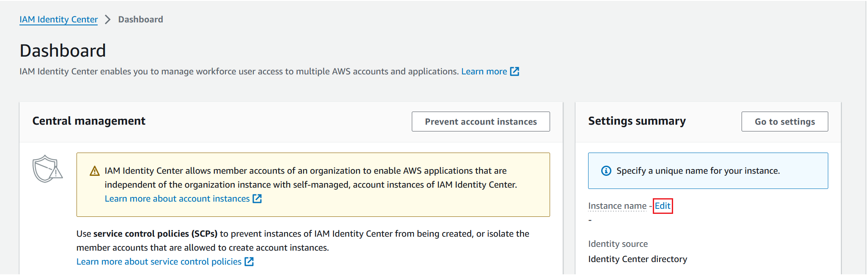Click the info icon in blue notice
The image size is (868, 276).
click(606, 171)
